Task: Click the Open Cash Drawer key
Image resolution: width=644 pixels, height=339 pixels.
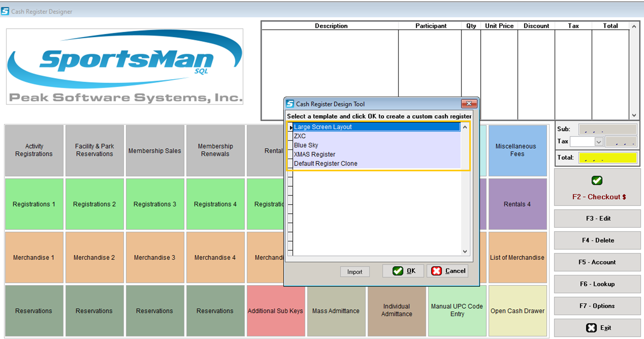Action: (x=517, y=311)
